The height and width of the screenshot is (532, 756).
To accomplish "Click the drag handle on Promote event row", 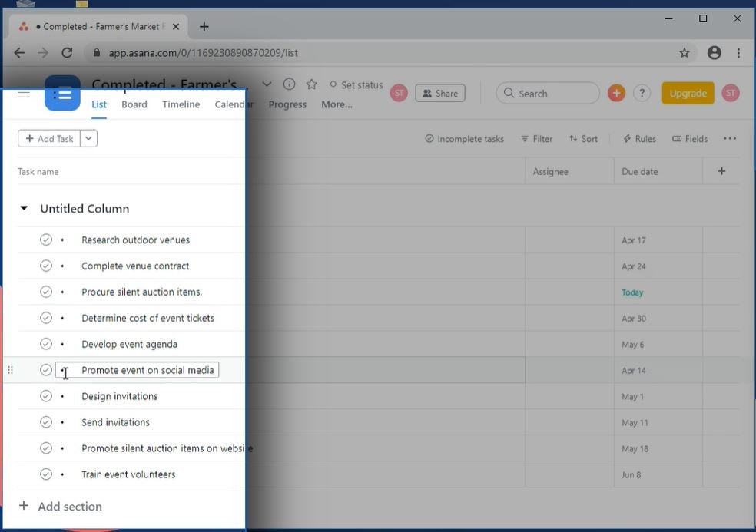I will tap(10, 370).
